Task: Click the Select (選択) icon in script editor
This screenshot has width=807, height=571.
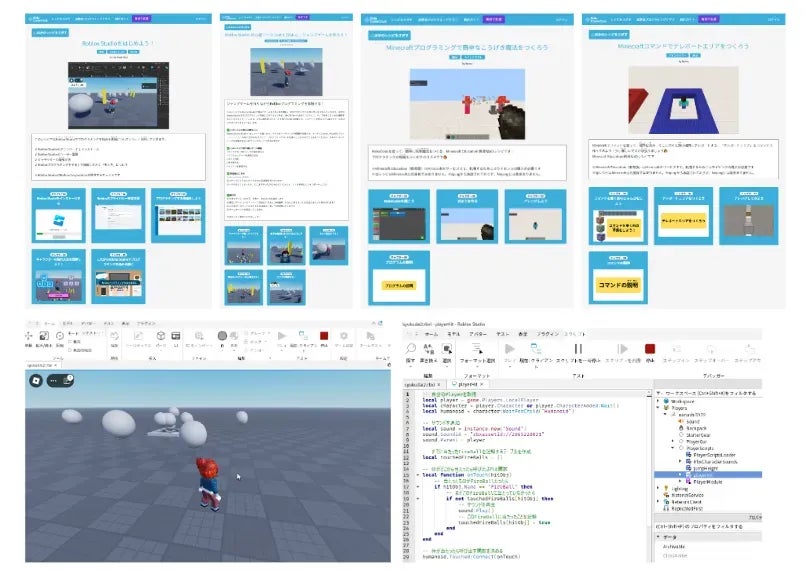Action: coord(447,349)
